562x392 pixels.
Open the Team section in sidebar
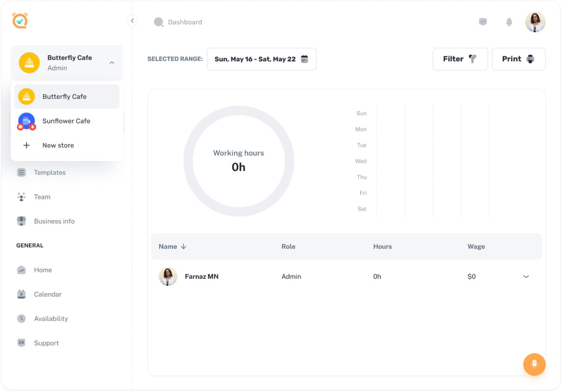point(42,197)
